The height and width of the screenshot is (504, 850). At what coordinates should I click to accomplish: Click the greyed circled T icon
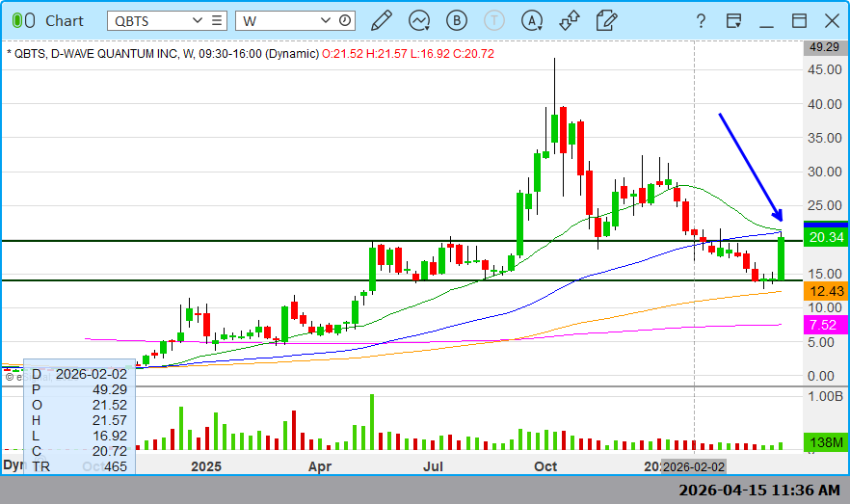(493, 20)
